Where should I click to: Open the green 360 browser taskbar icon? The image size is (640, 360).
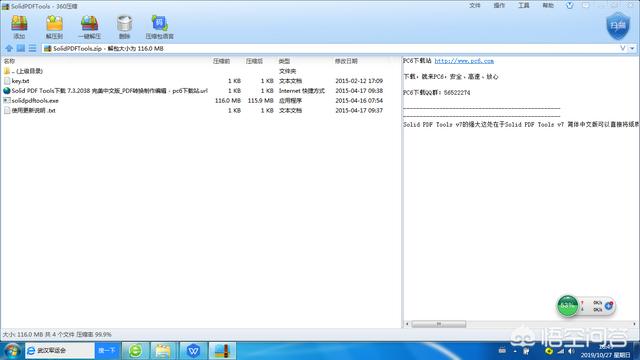click(x=136, y=351)
